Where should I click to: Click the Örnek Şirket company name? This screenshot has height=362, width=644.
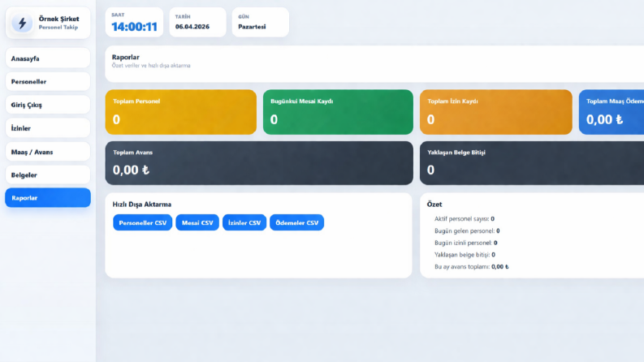pyautogui.click(x=58, y=19)
